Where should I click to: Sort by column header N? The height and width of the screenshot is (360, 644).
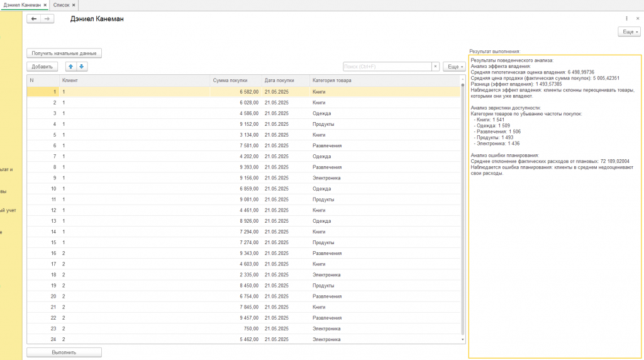pyautogui.click(x=43, y=81)
